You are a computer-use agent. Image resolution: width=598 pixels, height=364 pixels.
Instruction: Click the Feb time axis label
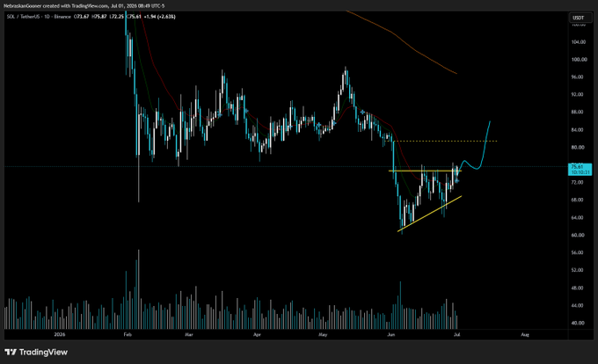pyautogui.click(x=128, y=335)
